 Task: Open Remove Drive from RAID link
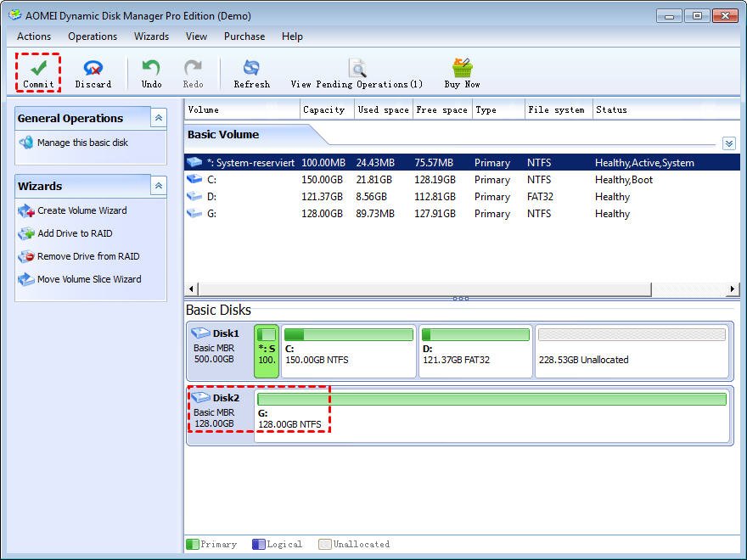(88, 256)
